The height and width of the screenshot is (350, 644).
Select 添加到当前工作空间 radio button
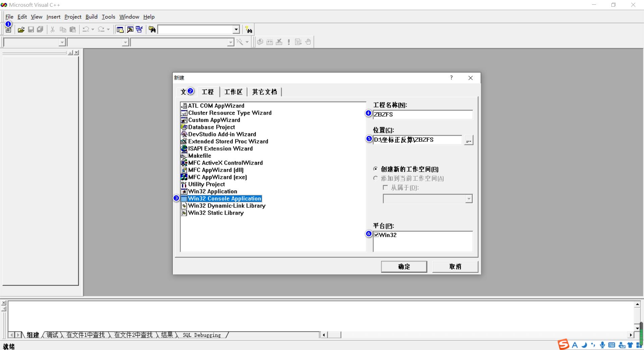point(375,178)
